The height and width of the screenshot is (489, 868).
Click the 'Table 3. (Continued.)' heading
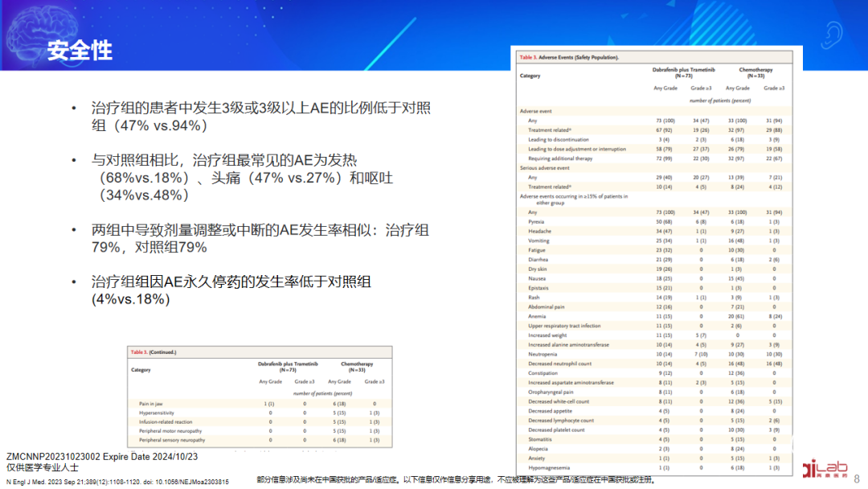pyautogui.click(x=154, y=352)
